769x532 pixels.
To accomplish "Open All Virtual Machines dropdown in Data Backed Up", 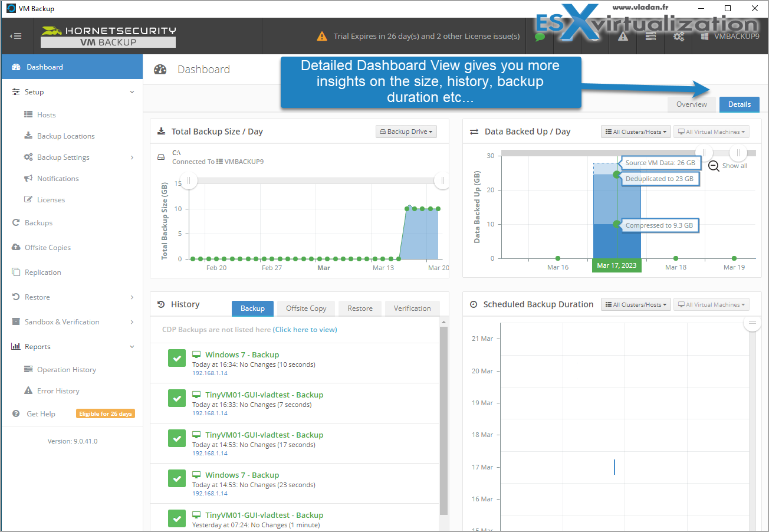I will (711, 132).
